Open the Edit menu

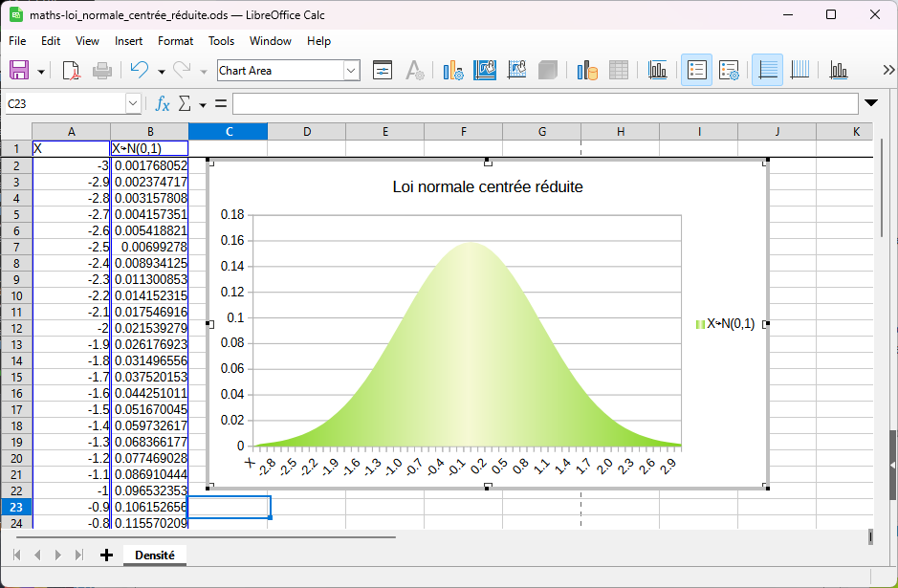point(51,41)
